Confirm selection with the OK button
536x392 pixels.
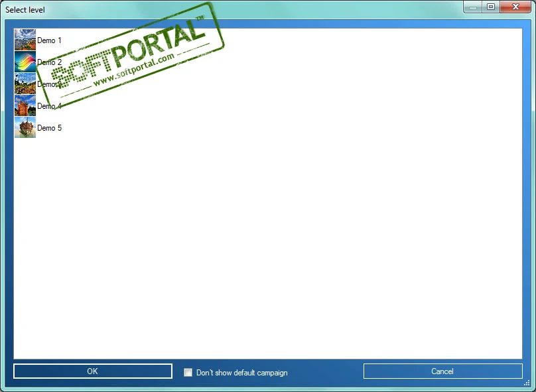click(x=93, y=371)
